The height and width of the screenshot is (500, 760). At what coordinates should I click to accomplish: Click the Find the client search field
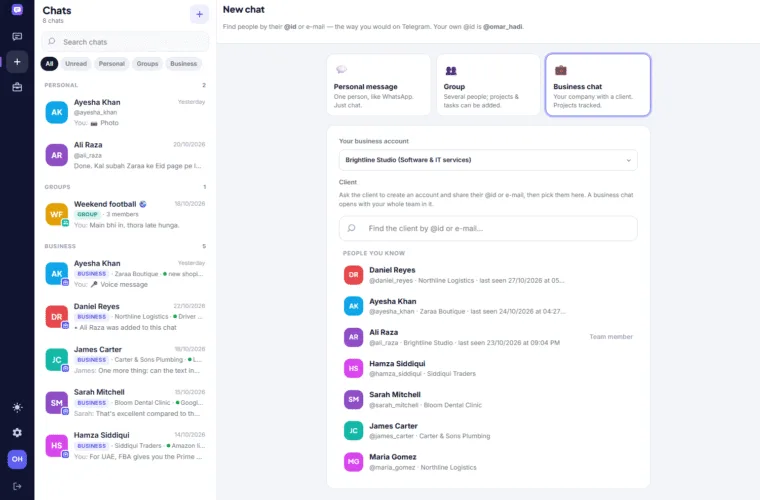coord(488,228)
